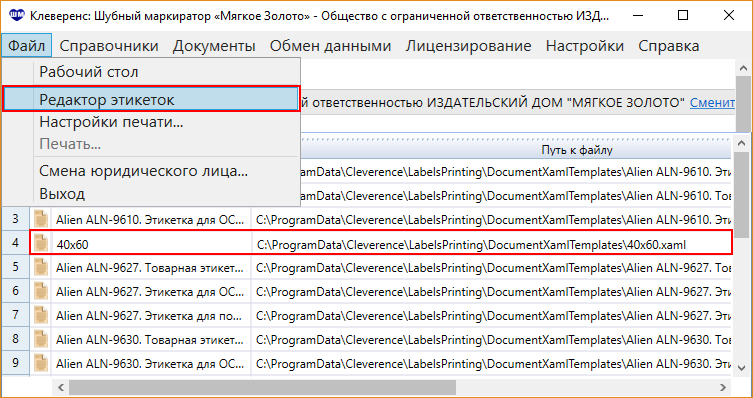Open the Файл menu

pos(27,46)
